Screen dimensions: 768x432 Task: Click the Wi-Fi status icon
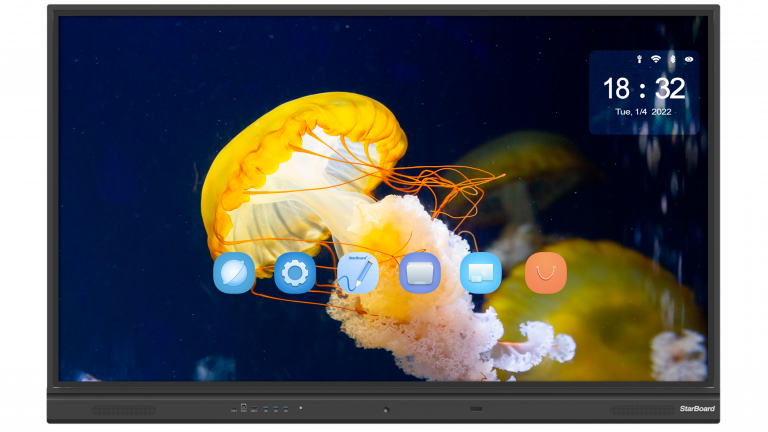coord(655,60)
